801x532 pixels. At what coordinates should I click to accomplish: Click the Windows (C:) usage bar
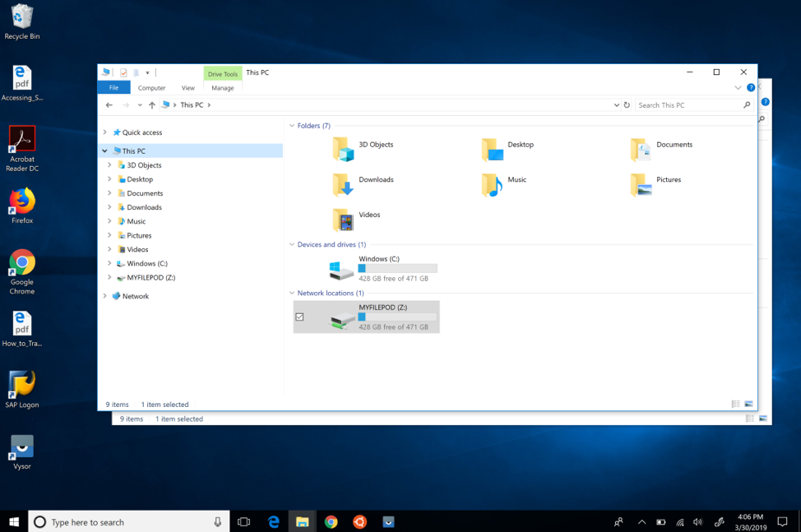tap(397, 269)
